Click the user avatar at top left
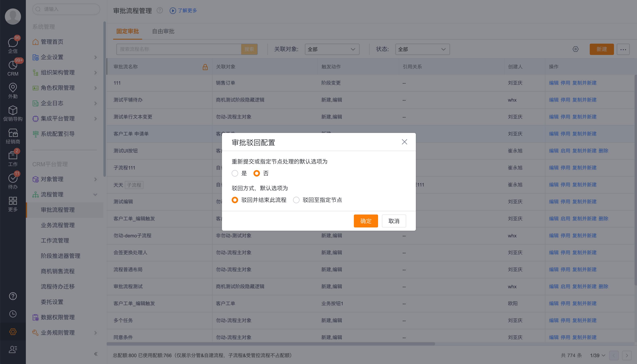The height and width of the screenshot is (364, 637). click(13, 17)
